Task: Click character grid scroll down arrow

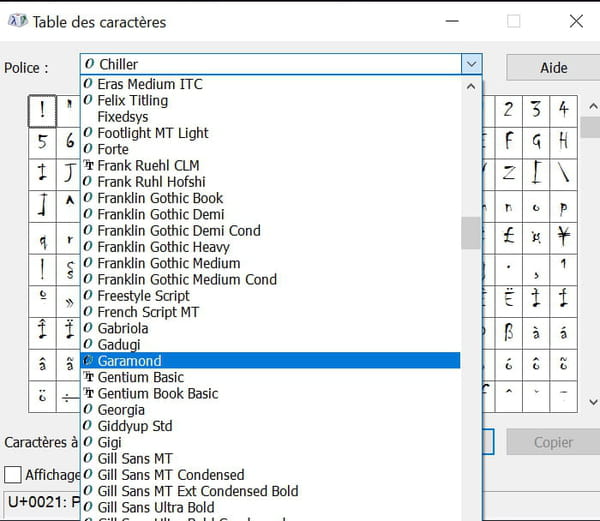Action: point(593,402)
